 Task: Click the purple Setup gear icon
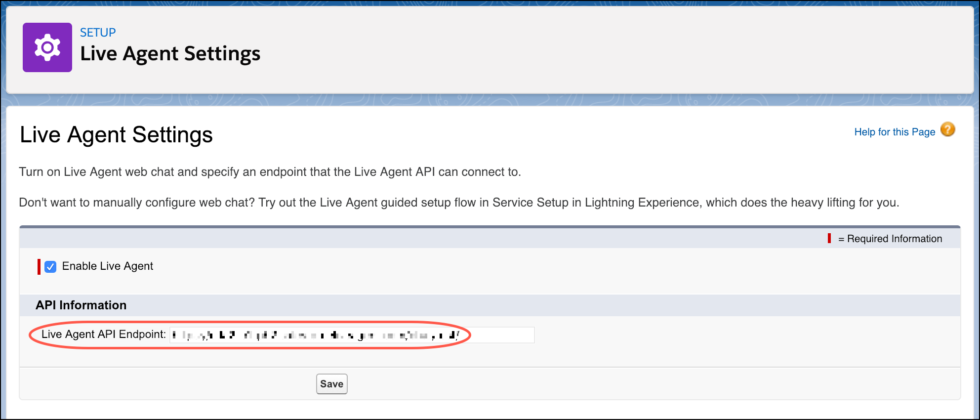[47, 47]
